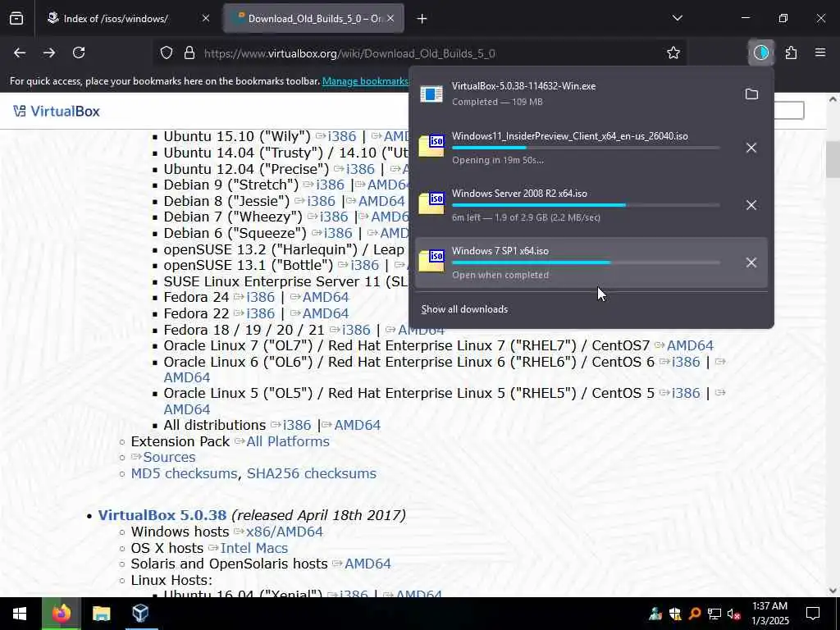Open the extensions puzzle icon

pos(791,52)
